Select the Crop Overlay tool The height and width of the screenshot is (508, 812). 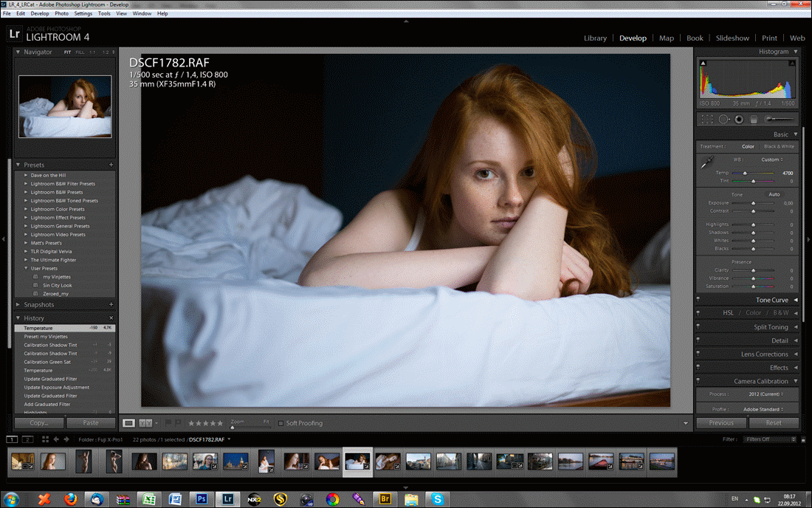coord(706,119)
